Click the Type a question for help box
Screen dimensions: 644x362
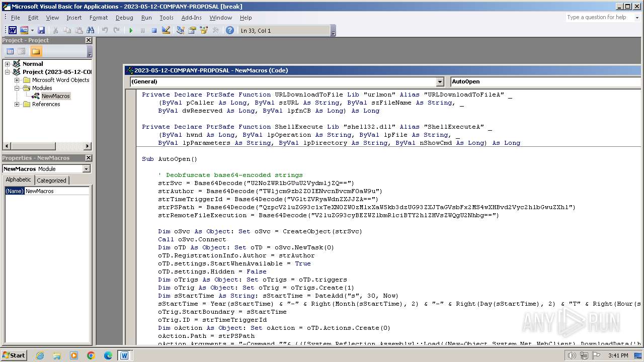(x=599, y=17)
